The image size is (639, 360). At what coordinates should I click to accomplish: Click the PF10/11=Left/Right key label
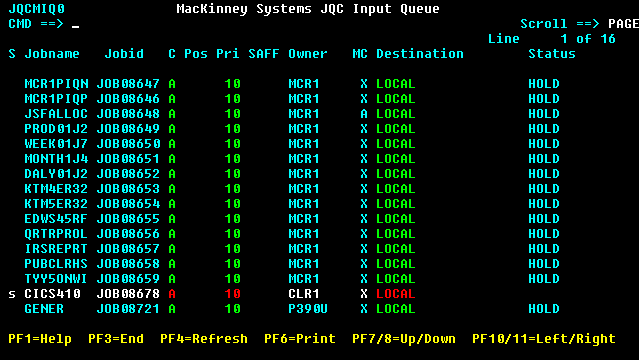(544, 339)
